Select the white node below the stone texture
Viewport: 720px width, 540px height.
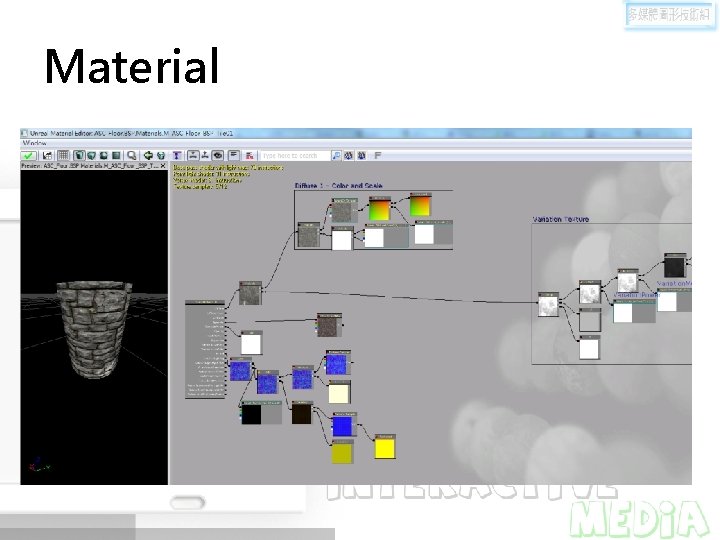pyautogui.click(x=251, y=343)
